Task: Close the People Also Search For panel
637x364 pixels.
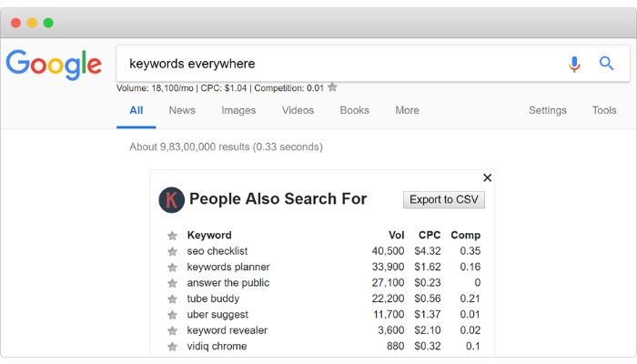Action: pos(488,178)
